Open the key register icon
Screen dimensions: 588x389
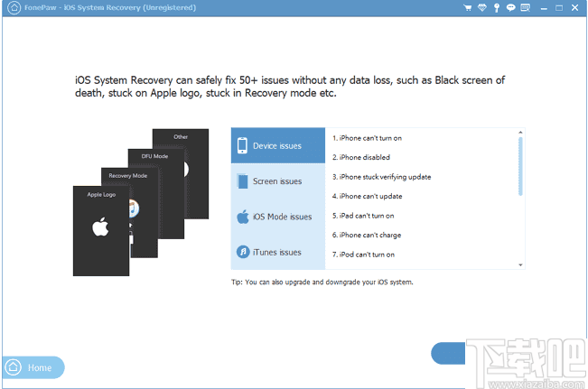[x=497, y=8]
